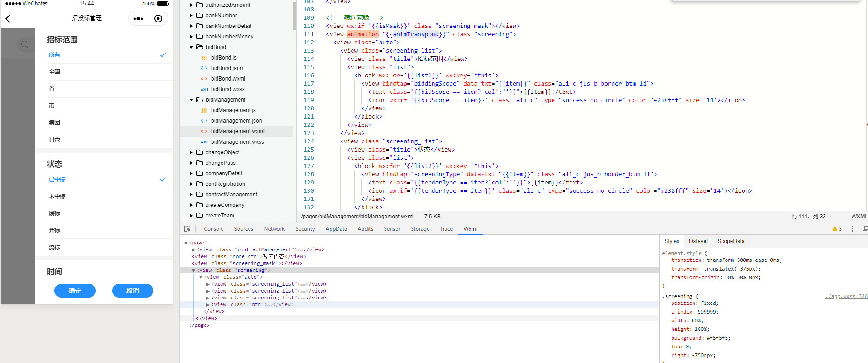The width and height of the screenshot is (868, 363).
Task: Select the screening_mask view node in Wxml
Action: pyautogui.click(x=246, y=264)
